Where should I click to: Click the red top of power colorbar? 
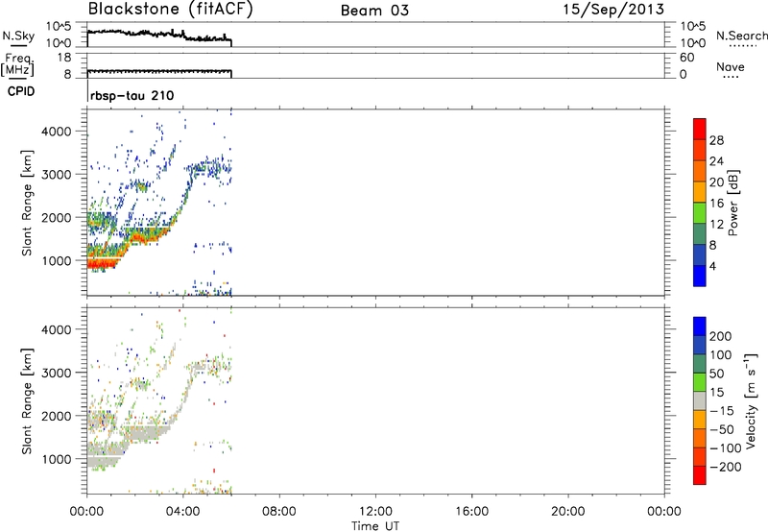(x=700, y=129)
